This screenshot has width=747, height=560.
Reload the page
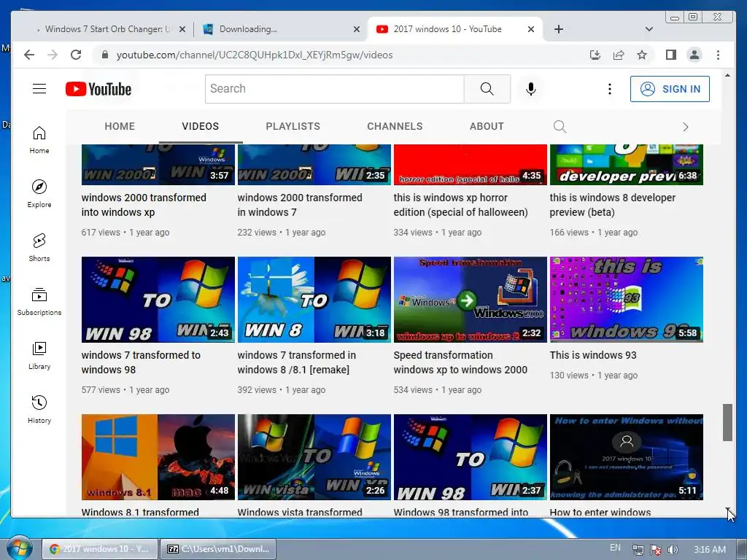(x=76, y=55)
